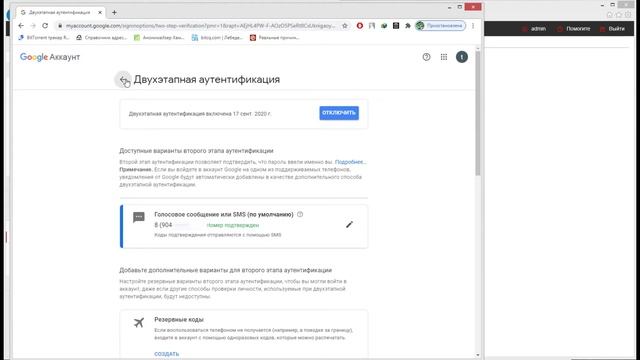640x360 pixels.
Task: Click the Google Аккаунт logo
Action: click(x=50, y=57)
